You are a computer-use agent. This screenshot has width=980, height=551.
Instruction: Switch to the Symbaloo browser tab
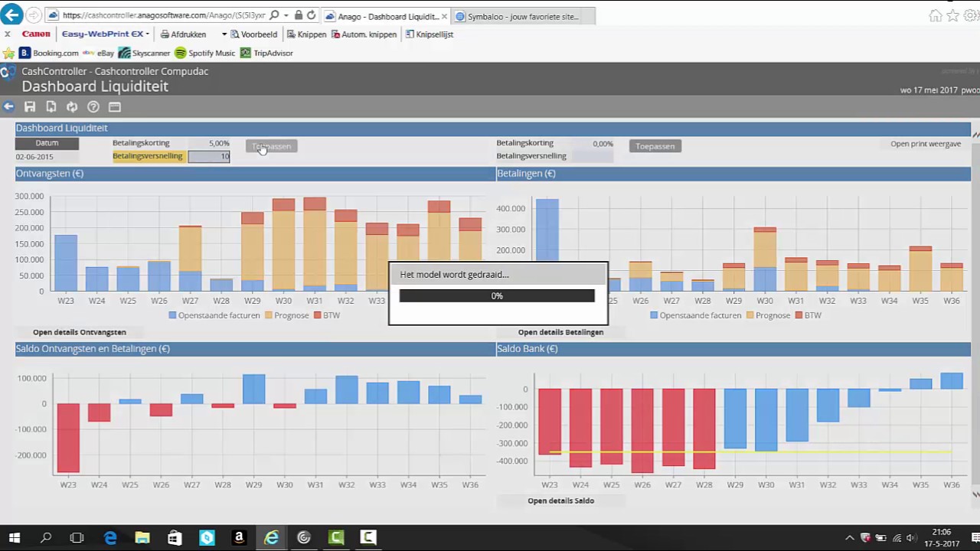click(523, 16)
